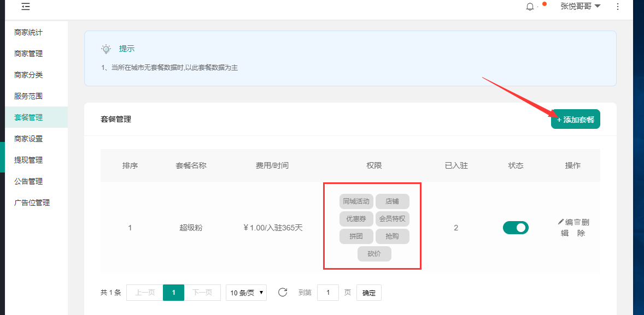Click the 超级粉 package name cell
This screenshot has width=644, height=315.
(x=191, y=228)
